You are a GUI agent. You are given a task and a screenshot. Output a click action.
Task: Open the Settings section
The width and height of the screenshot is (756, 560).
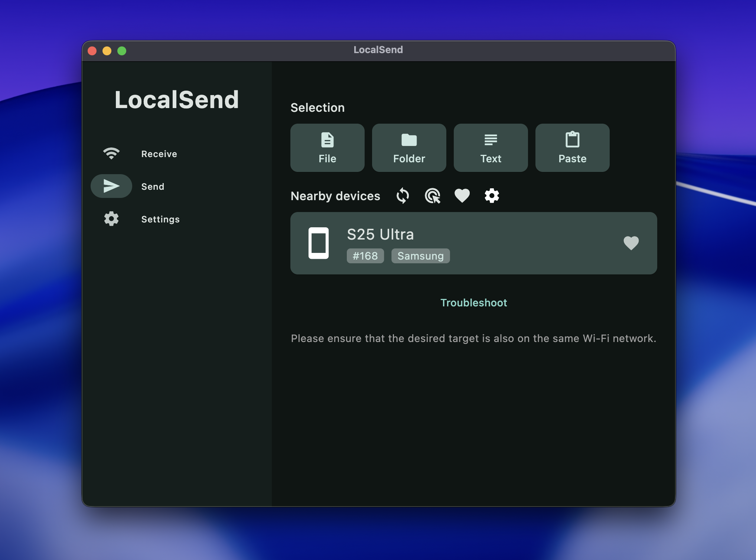(160, 219)
